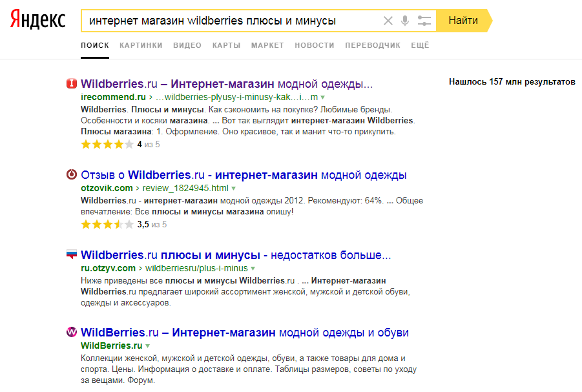The image size is (582, 392).
Task: Click the Нашлось 157 млн результатов text
Action: [512, 82]
